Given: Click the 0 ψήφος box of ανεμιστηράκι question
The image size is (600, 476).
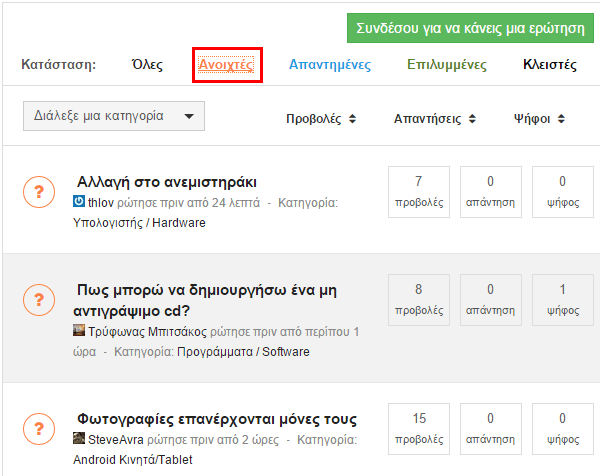Looking at the screenshot, I should pyautogui.click(x=562, y=192).
